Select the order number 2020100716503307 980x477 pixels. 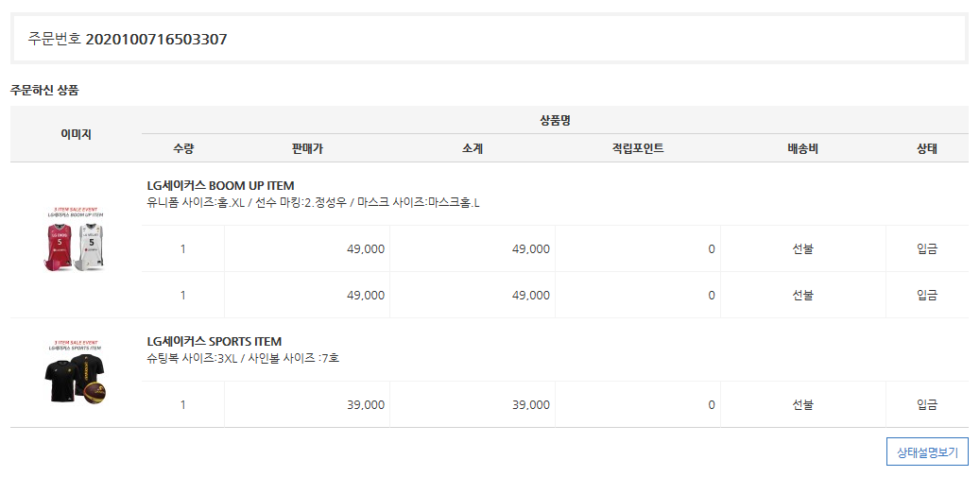(156, 39)
